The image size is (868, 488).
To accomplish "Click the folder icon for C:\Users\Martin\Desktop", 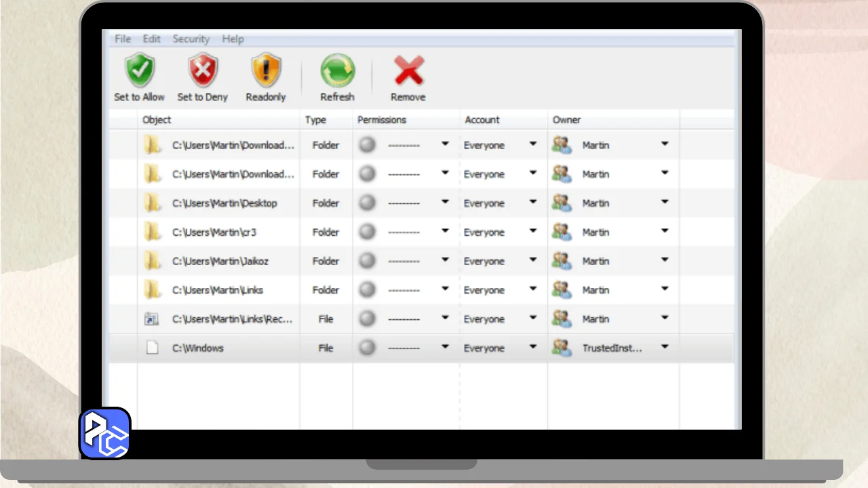I will (x=153, y=203).
